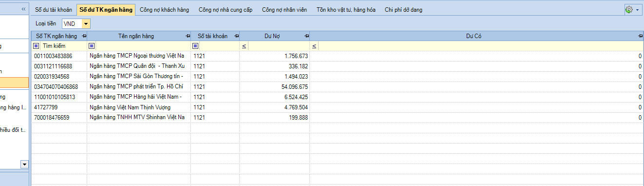Open the Loại tiền currency dropdown

[86, 23]
